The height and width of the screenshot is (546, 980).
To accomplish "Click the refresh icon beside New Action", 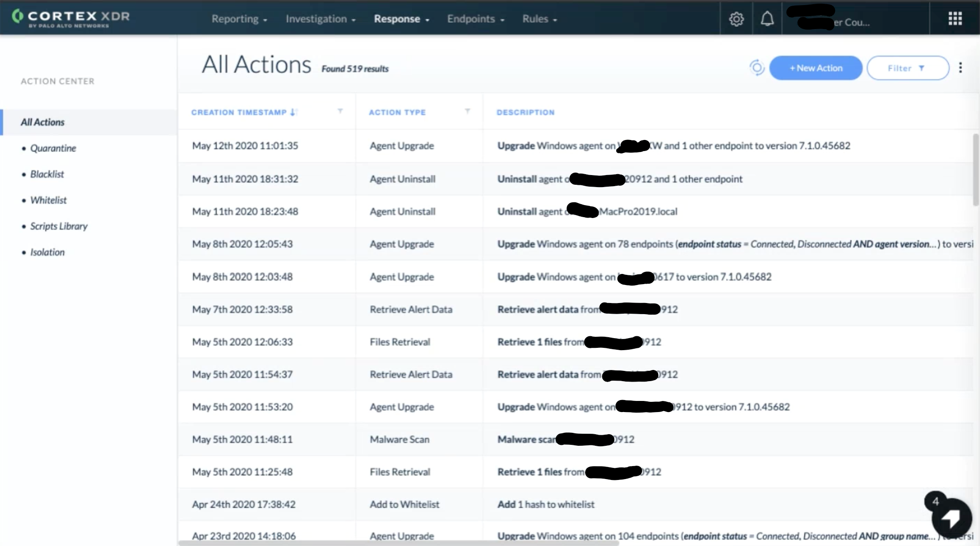I will click(756, 68).
